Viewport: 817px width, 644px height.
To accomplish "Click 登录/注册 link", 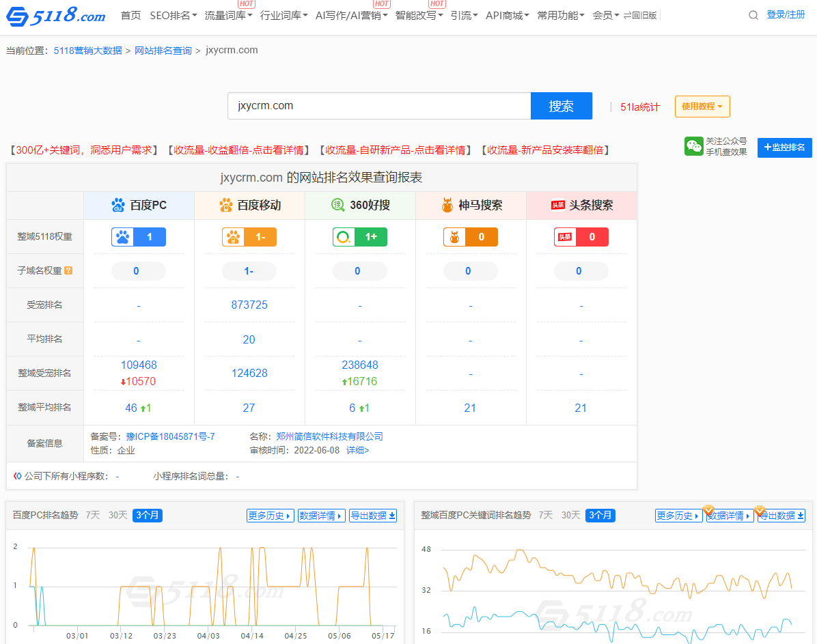I will 786,15.
